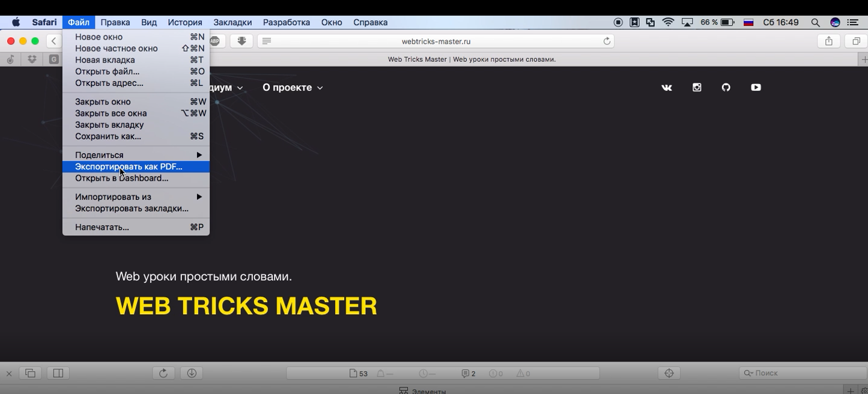Open the Закладки menu in the menu bar
Viewport: 868px width, 394px height.
232,22
